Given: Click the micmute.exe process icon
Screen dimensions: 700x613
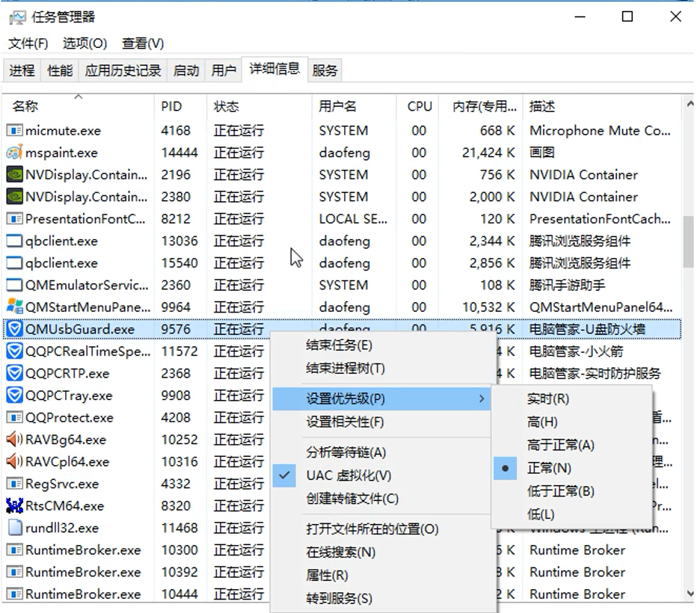Looking at the screenshot, I should click(x=14, y=131).
